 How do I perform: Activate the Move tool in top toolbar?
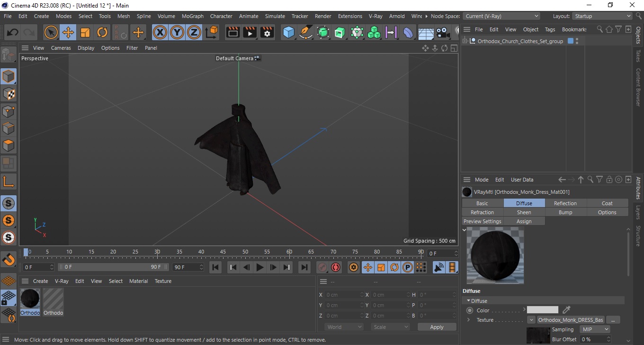click(x=68, y=33)
